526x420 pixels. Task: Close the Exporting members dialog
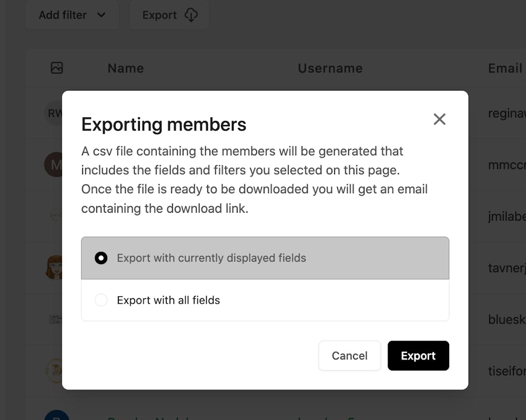[439, 119]
